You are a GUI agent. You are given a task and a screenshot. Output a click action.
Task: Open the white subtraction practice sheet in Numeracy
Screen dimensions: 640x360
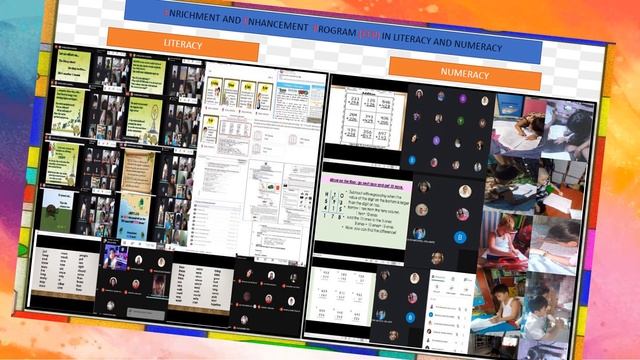(x=341, y=295)
